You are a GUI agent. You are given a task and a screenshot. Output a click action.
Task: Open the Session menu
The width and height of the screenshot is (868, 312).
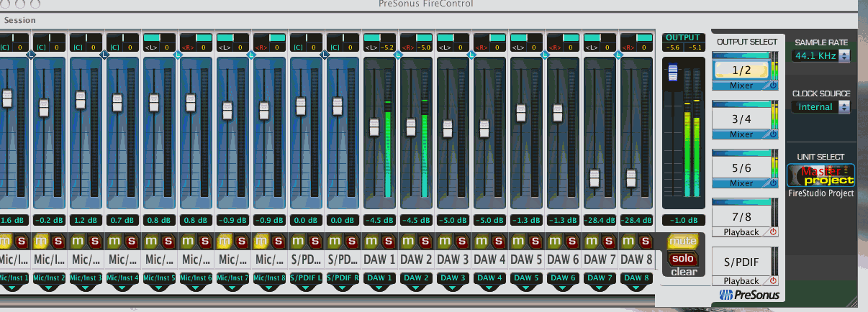tap(19, 20)
